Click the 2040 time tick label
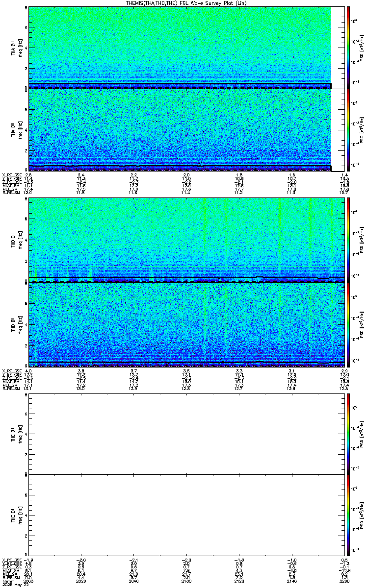Image resolution: width=368 pixels, height=588 pixels. [x=134, y=582]
